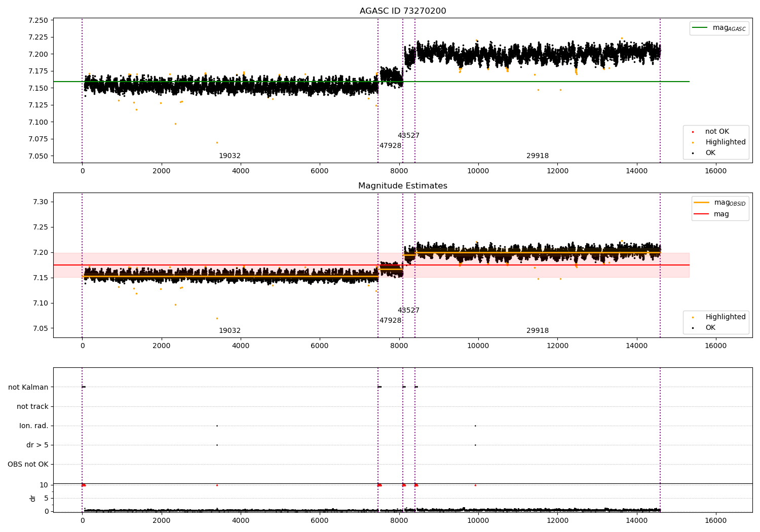Click obsid label 43527 in the AGASC ID plot
Image resolution: width=760 pixels, height=532 pixels.
(408, 136)
